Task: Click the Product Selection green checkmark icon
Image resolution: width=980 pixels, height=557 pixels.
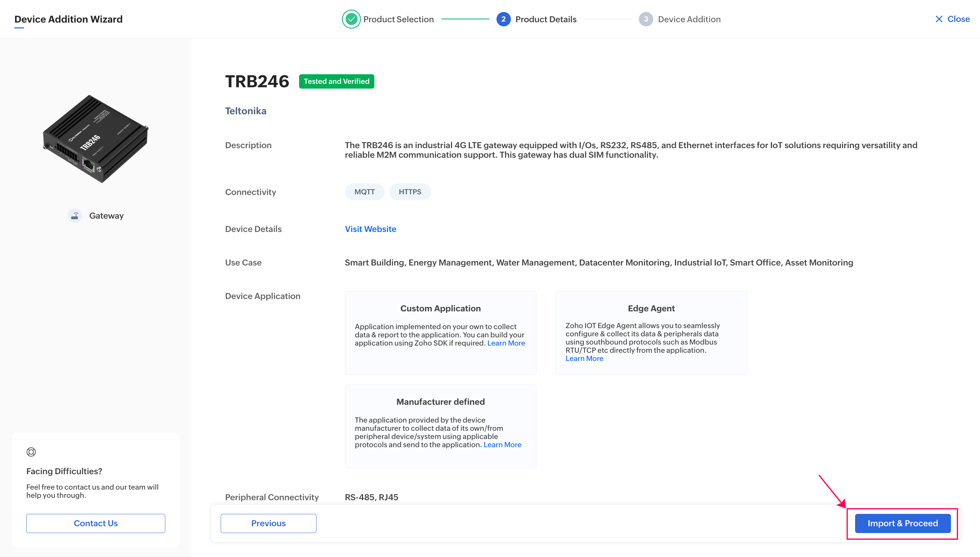Action: point(351,19)
